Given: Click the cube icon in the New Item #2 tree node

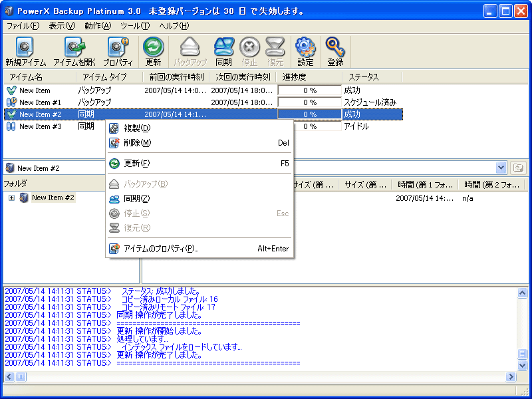Looking at the screenshot, I should (x=24, y=198).
